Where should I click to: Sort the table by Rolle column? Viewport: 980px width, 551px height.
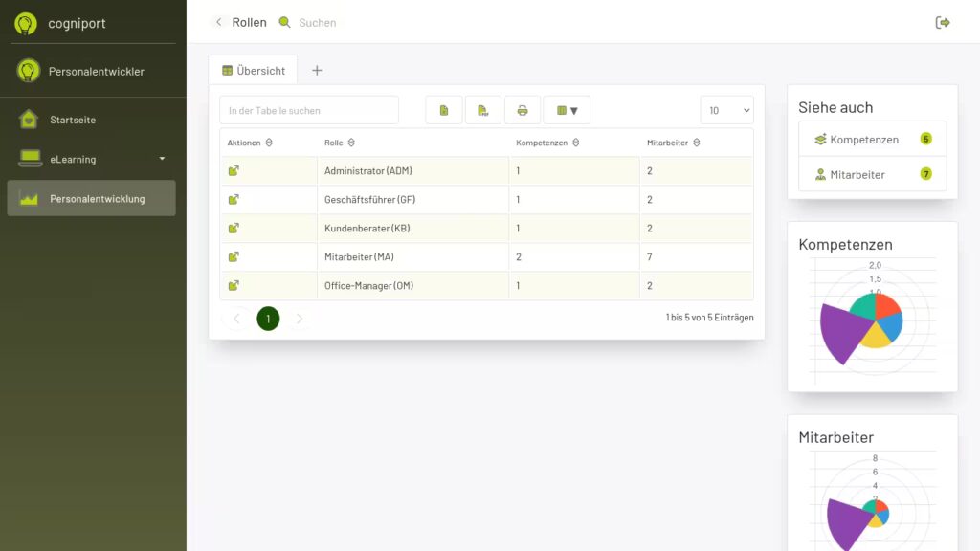[x=351, y=143]
